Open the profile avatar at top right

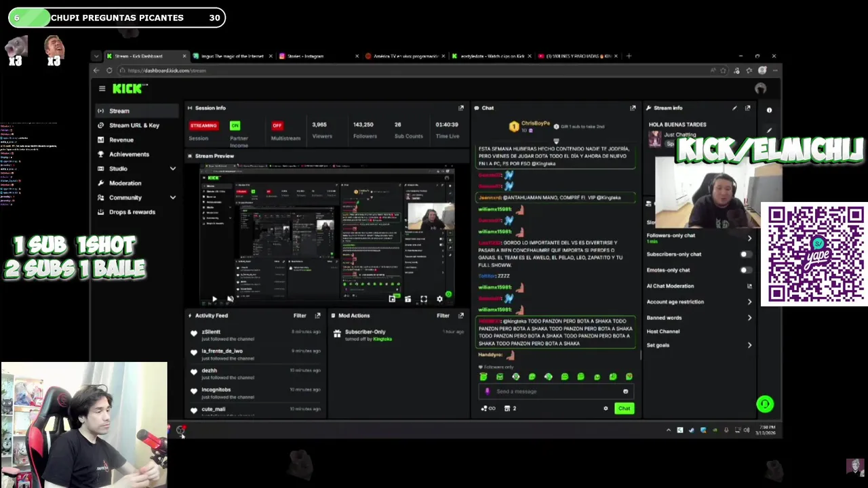(761, 88)
